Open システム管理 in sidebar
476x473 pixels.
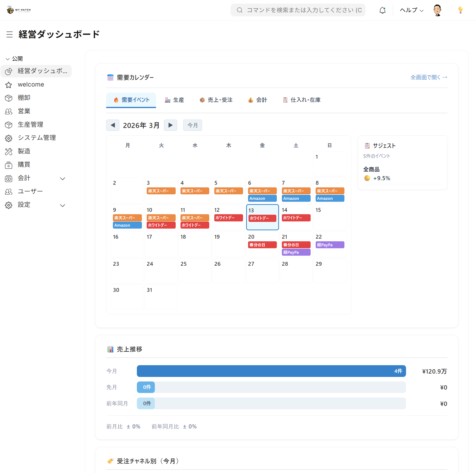tap(37, 138)
